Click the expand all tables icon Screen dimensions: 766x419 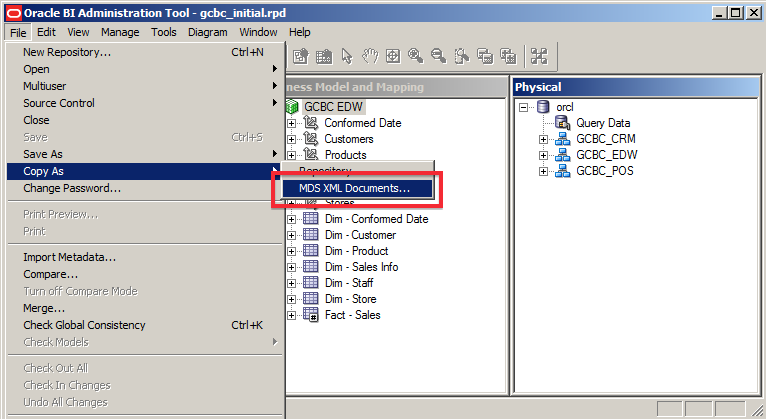coord(508,56)
